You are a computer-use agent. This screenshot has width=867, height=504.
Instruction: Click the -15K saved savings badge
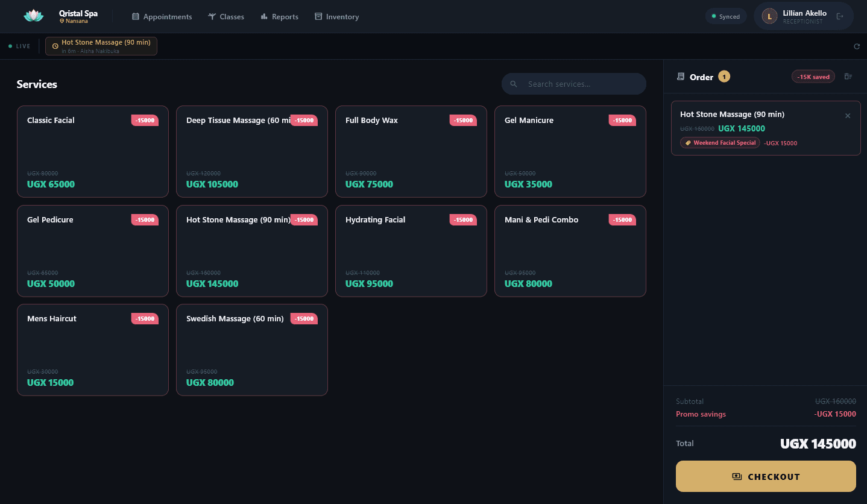click(813, 77)
